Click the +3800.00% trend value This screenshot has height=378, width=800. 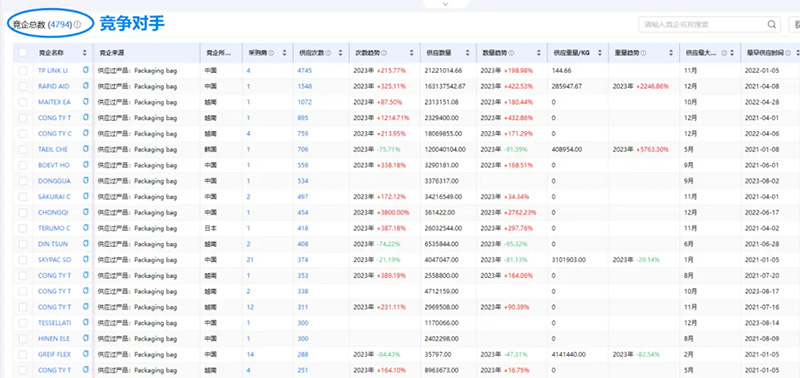pos(393,213)
